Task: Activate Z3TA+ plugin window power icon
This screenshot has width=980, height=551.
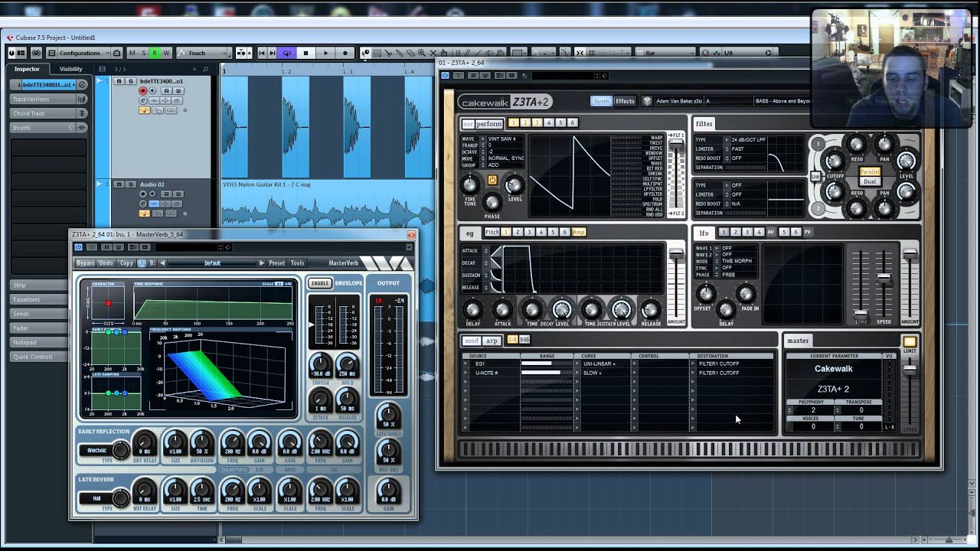Action: [x=445, y=75]
